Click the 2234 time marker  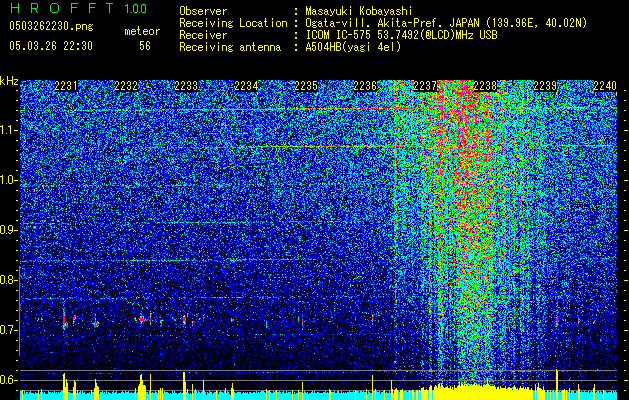(246, 86)
